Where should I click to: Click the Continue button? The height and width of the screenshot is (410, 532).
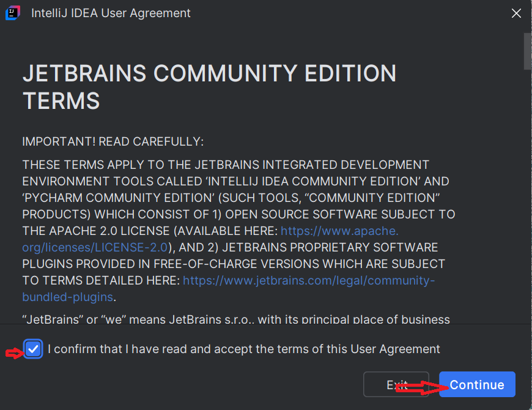477,384
